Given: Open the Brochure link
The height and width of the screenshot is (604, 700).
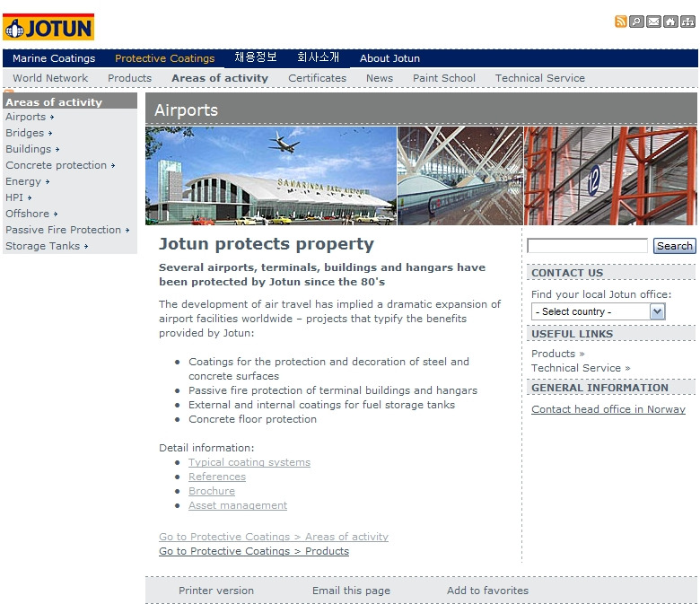Looking at the screenshot, I should [212, 491].
